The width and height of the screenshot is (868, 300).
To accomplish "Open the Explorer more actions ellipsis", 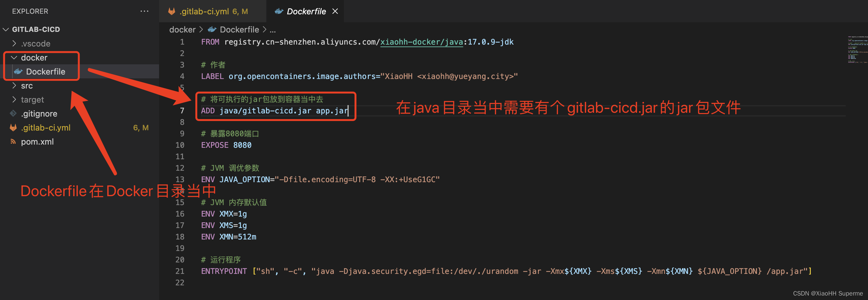I will coord(144,11).
